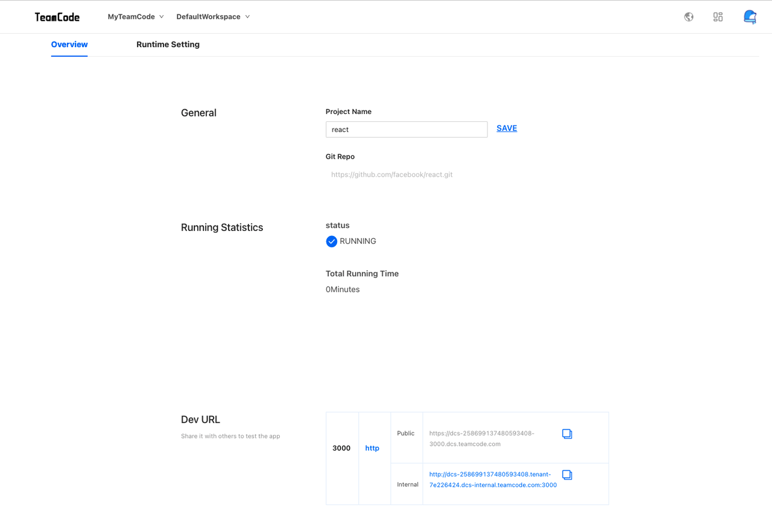
Task: Click the user avatar icon
Action: (750, 17)
